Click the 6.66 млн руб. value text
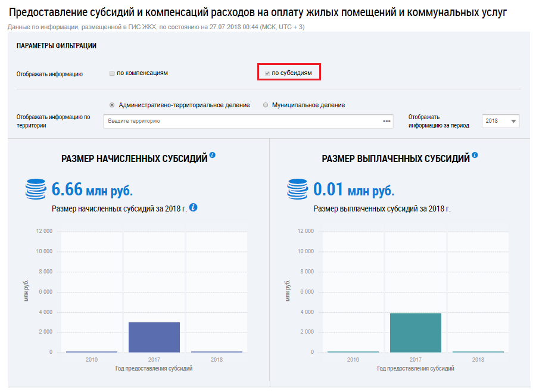The height and width of the screenshot is (392, 533). click(92, 190)
